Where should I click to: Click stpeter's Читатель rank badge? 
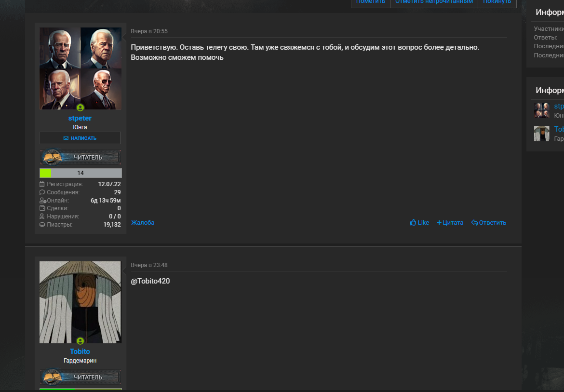tap(81, 157)
